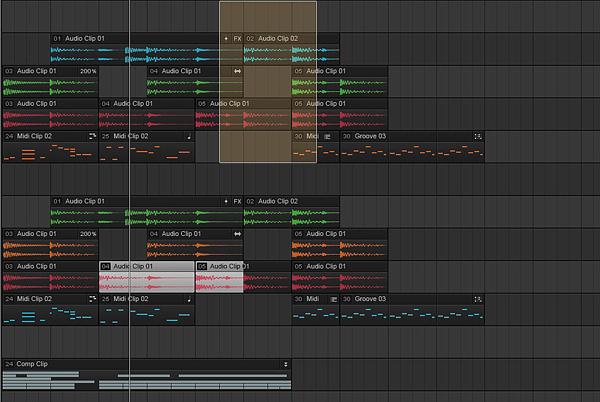The height and width of the screenshot is (402, 600).
Task: Select the cyan Audio Clip 02 header
Action: pyautogui.click(x=290, y=38)
